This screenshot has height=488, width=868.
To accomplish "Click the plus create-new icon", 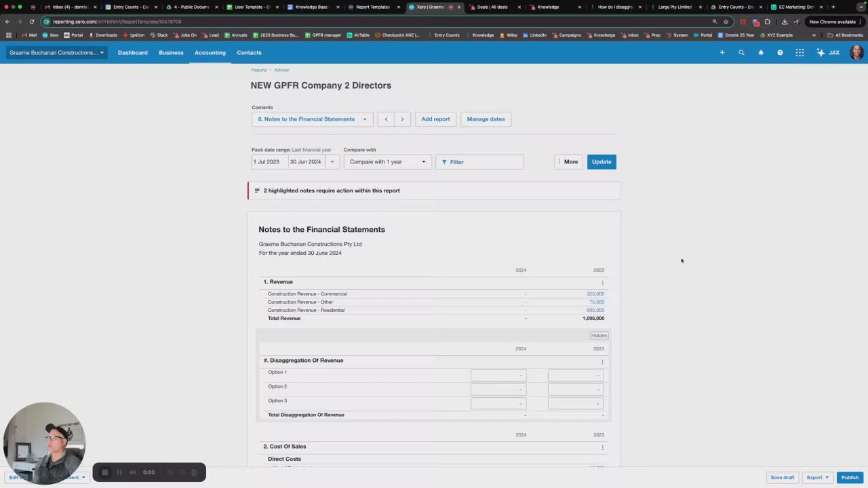I will pyautogui.click(x=722, y=52).
